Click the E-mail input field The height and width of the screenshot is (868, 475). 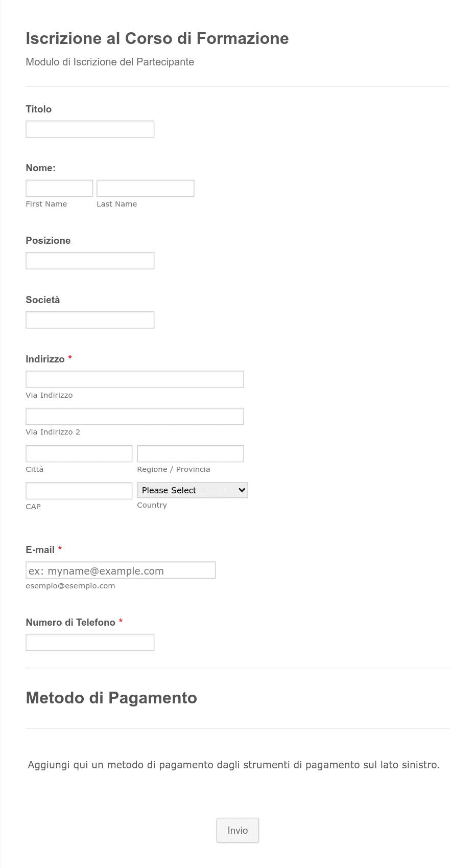click(x=121, y=570)
